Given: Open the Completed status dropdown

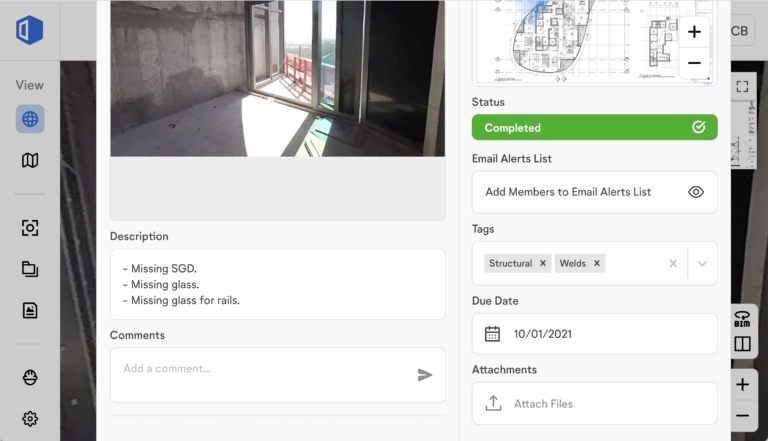Looking at the screenshot, I should 594,128.
